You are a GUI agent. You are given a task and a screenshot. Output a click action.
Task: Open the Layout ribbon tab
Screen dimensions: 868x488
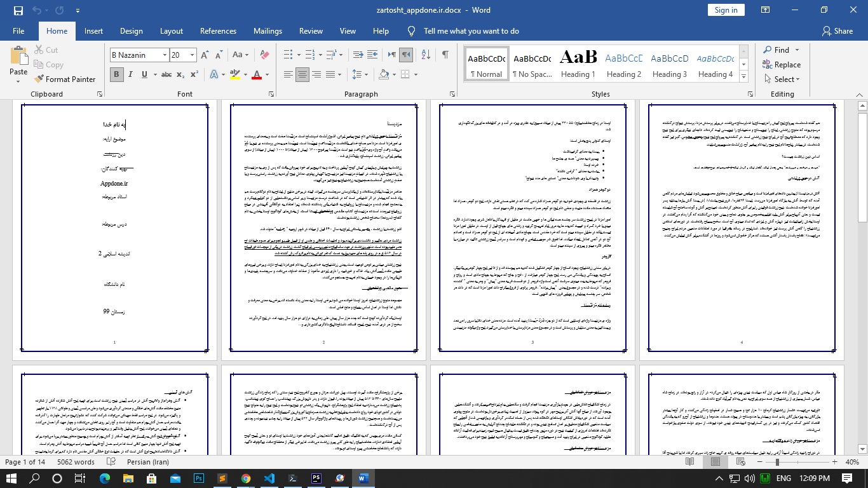tap(171, 31)
